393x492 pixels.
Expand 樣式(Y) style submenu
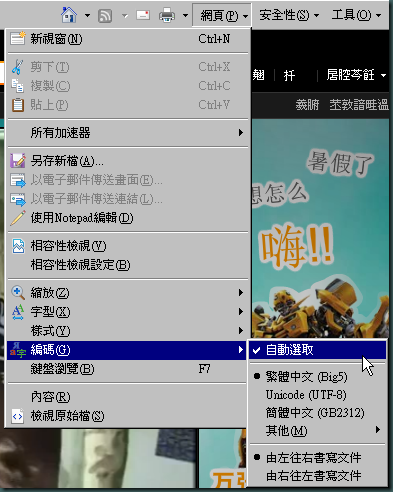tap(128, 331)
